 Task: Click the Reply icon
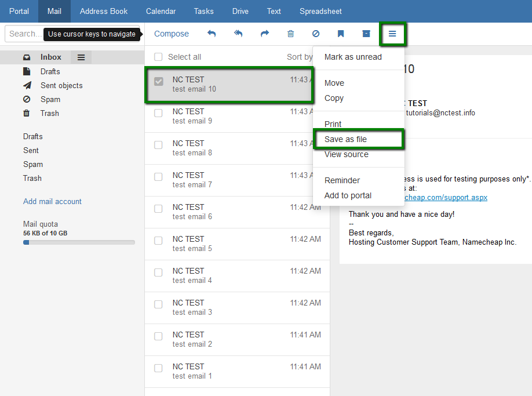[x=212, y=34]
